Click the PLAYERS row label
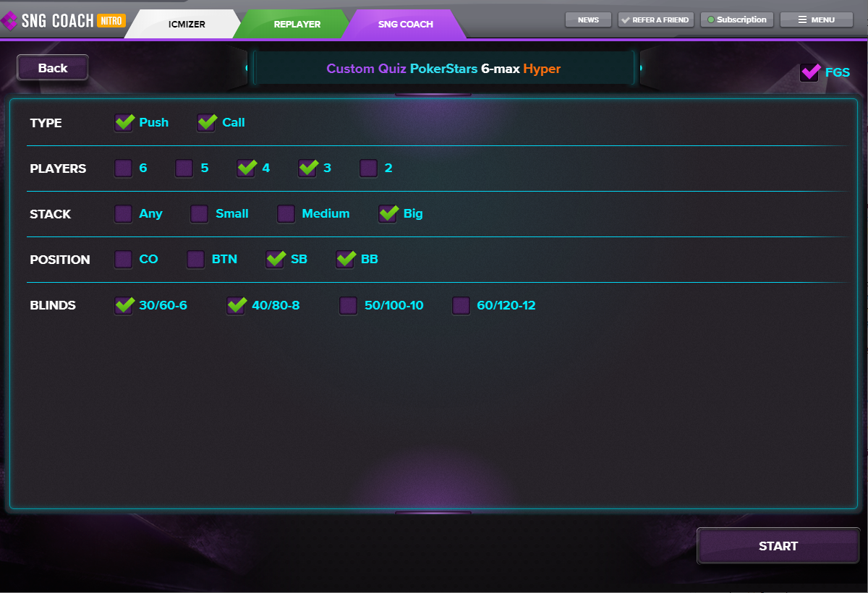Screen dimensions: 868x593 pos(58,168)
